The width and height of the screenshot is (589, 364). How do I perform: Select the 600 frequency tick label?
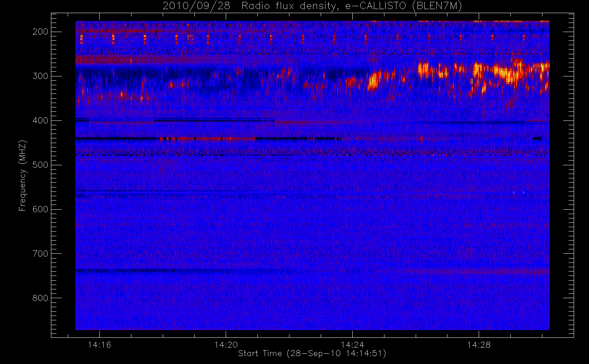click(x=40, y=209)
